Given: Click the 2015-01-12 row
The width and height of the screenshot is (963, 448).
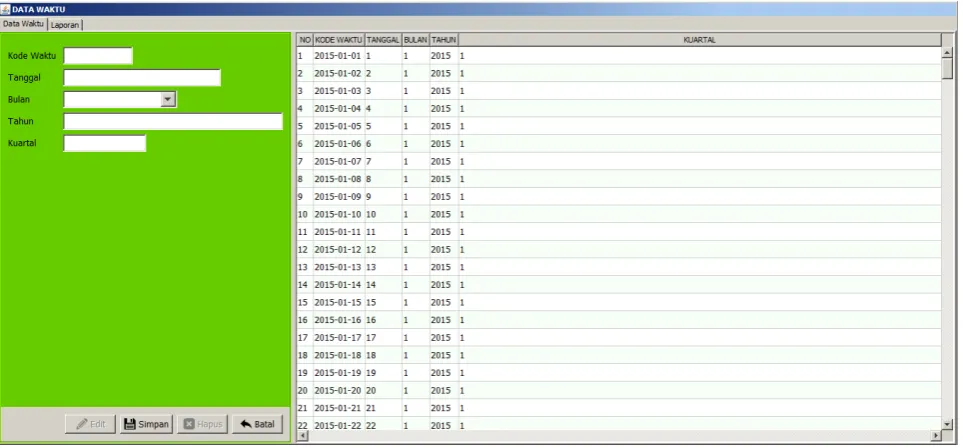Looking at the screenshot, I should click(618, 250).
